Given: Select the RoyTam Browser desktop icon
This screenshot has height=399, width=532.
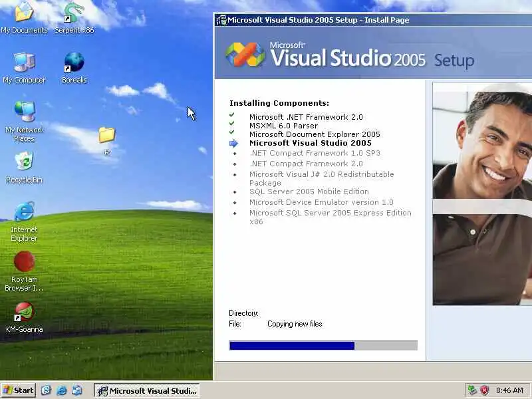Looking at the screenshot, I should [x=24, y=271].
